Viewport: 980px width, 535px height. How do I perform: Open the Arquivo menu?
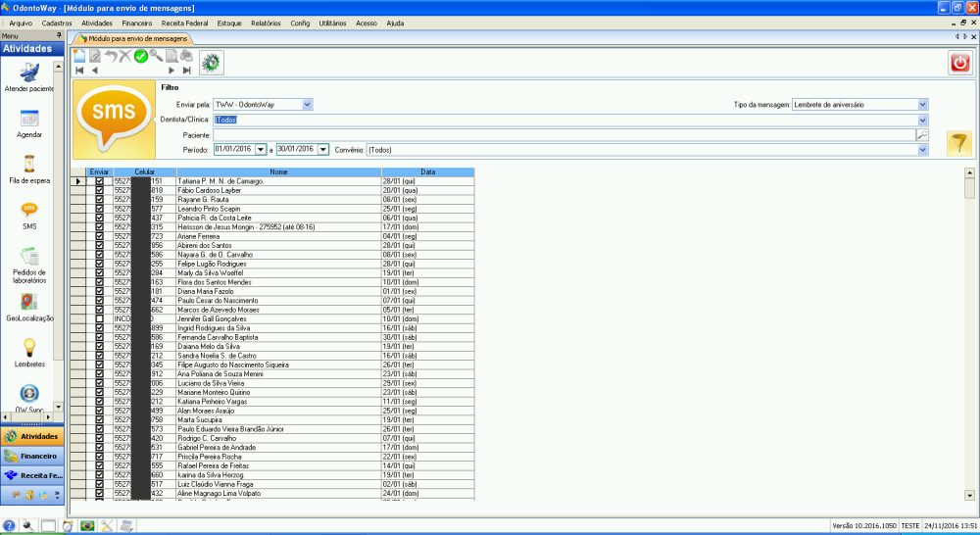[21, 24]
